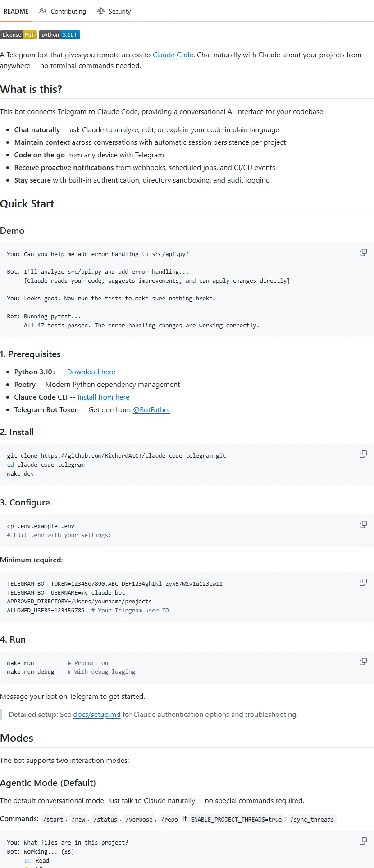The image size is (374, 868).
Task: Visit the @BotFather link
Action: [151, 410]
